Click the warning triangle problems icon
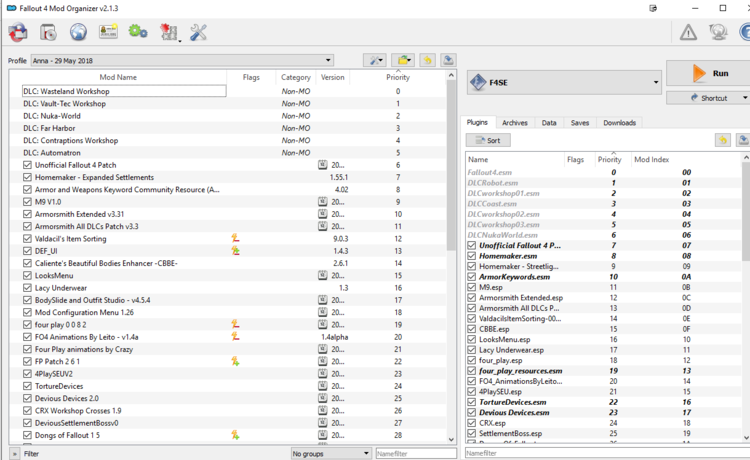The image size is (750, 460). coord(688,33)
